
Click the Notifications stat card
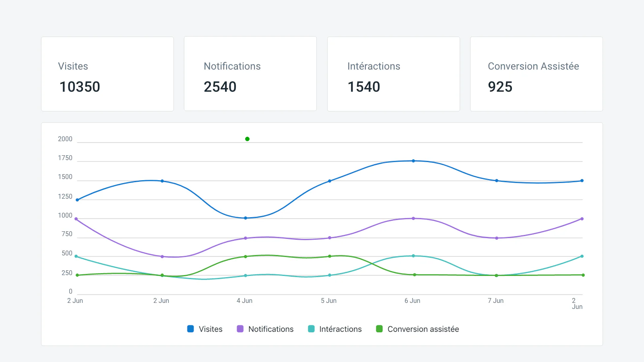(x=250, y=74)
